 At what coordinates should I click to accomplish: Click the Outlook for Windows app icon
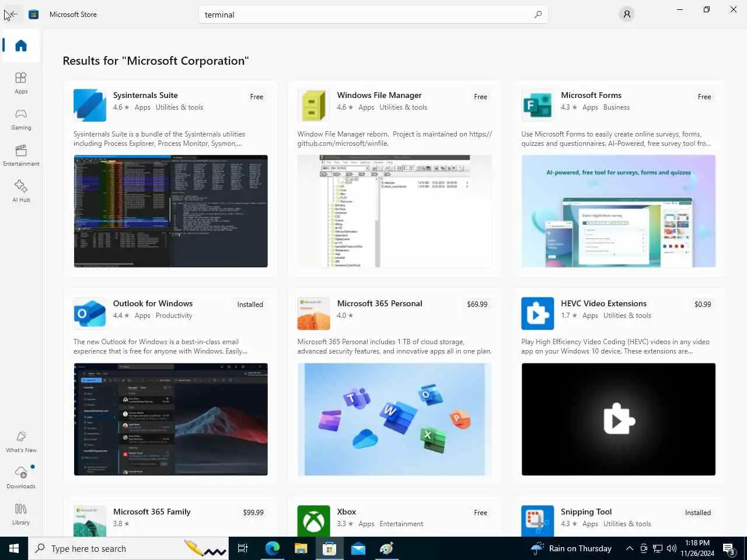pos(90,313)
